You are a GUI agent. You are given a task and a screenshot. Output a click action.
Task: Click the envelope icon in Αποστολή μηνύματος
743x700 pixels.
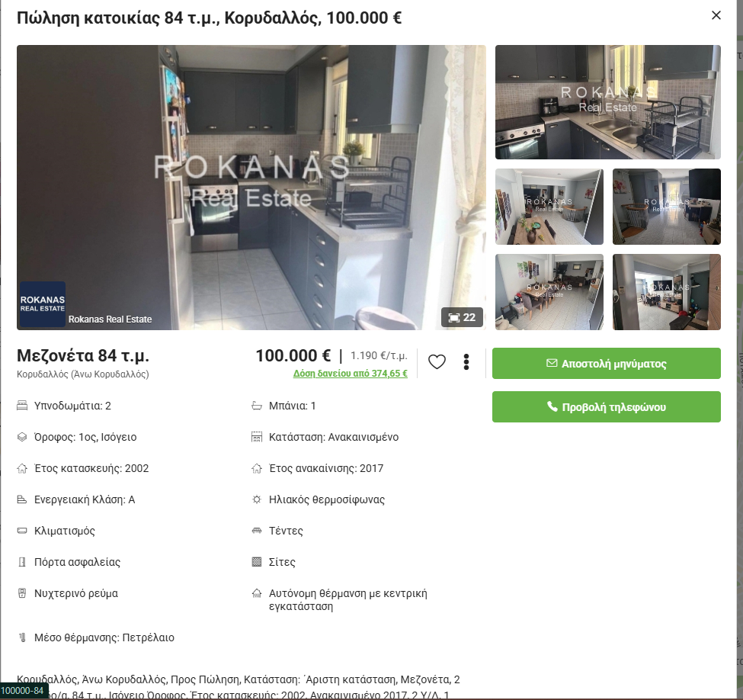pos(552,363)
